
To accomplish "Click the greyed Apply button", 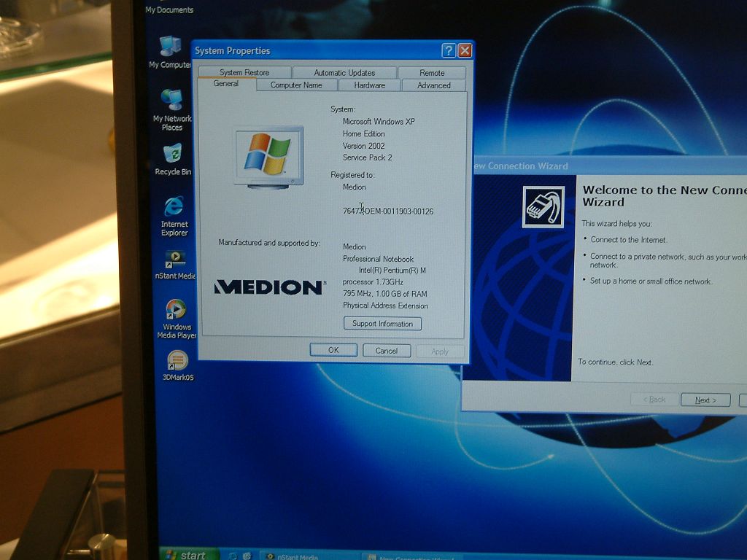I will [x=440, y=351].
